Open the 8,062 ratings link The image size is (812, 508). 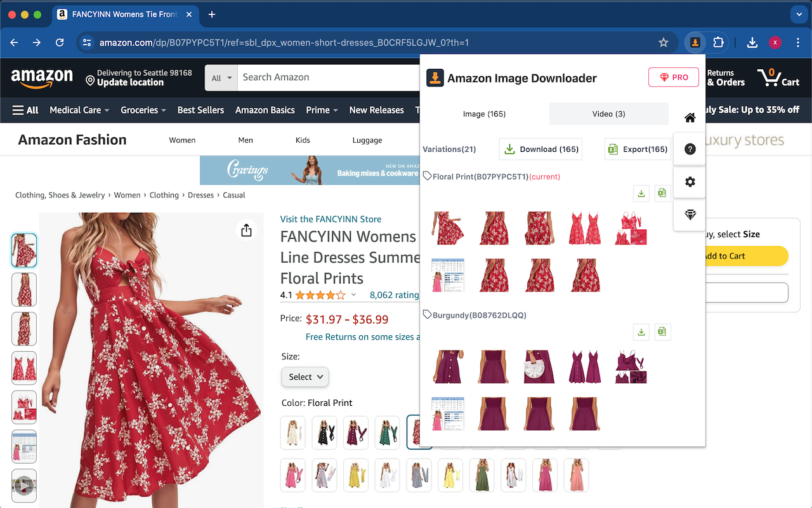(394, 295)
